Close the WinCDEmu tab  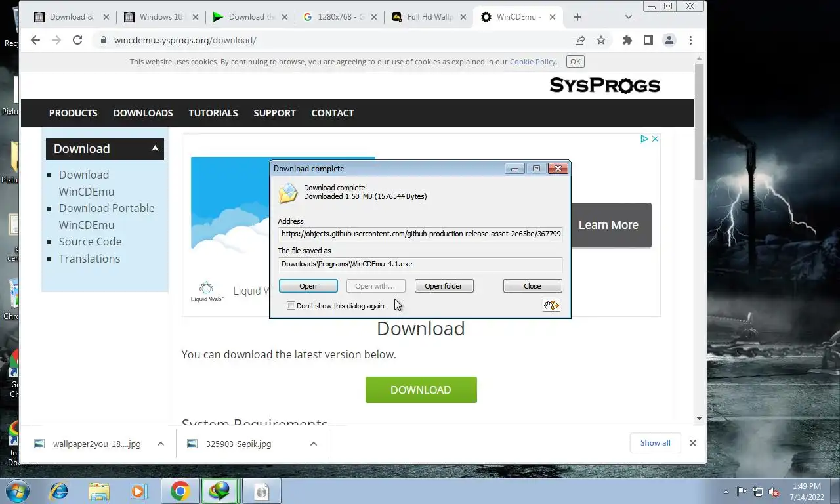click(x=553, y=17)
